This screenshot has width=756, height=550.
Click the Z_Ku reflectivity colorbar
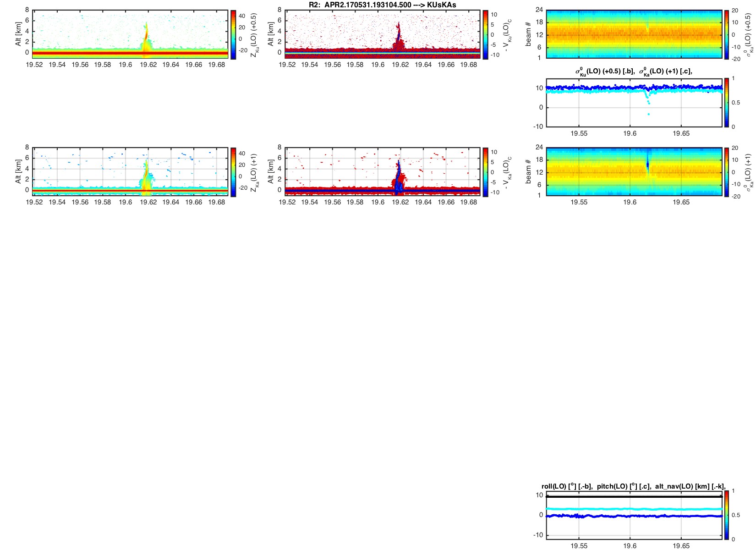(x=233, y=34)
